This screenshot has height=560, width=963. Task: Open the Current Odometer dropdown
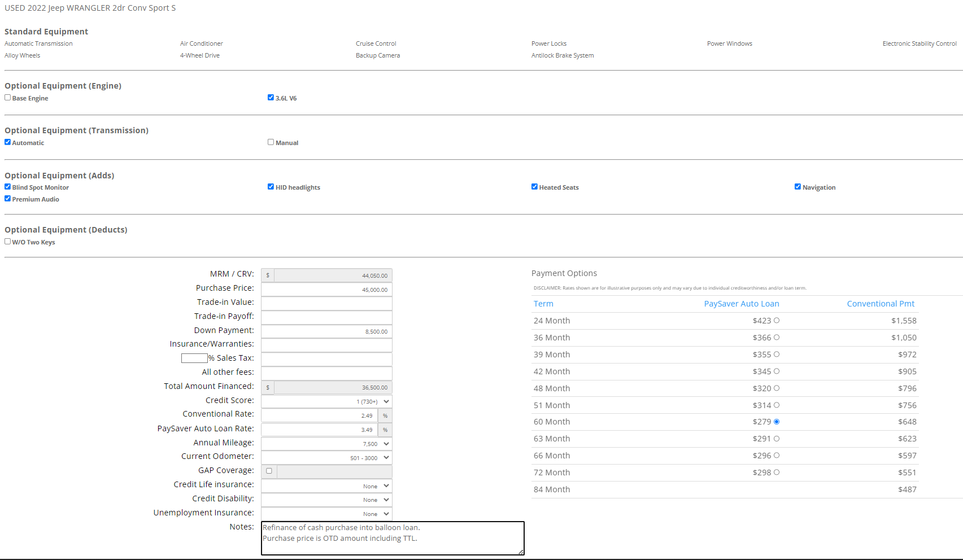[x=326, y=458]
